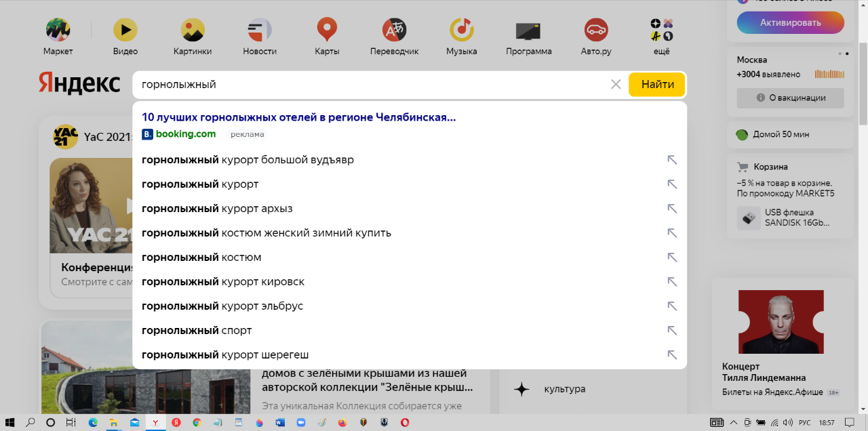The image size is (868, 431).
Task: Open Firefox from the taskbar
Action: [342, 422]
